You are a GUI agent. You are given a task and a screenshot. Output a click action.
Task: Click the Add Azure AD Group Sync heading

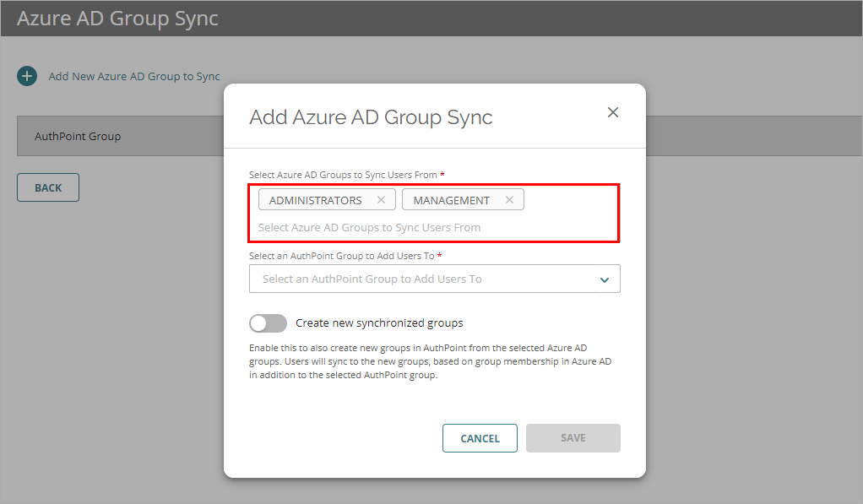tap(371, 117)
